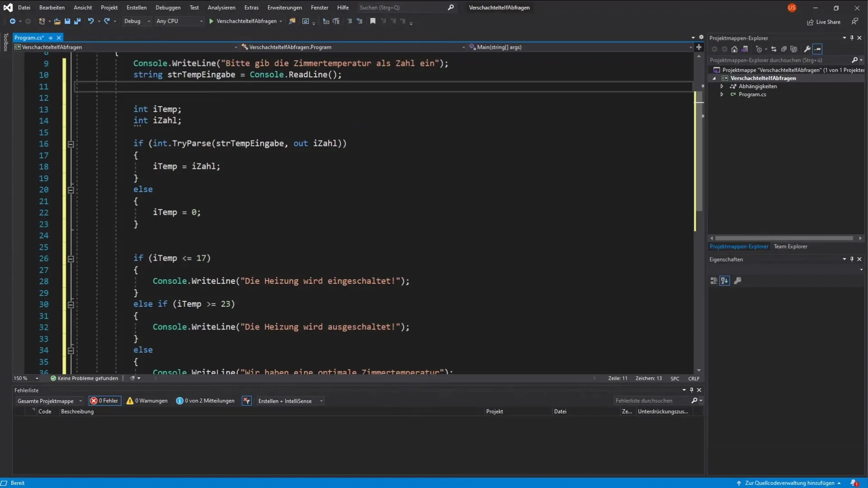Toggle auto-hide pin on Fehlerliste panel
868x488 pixels.
coord(691,390)
